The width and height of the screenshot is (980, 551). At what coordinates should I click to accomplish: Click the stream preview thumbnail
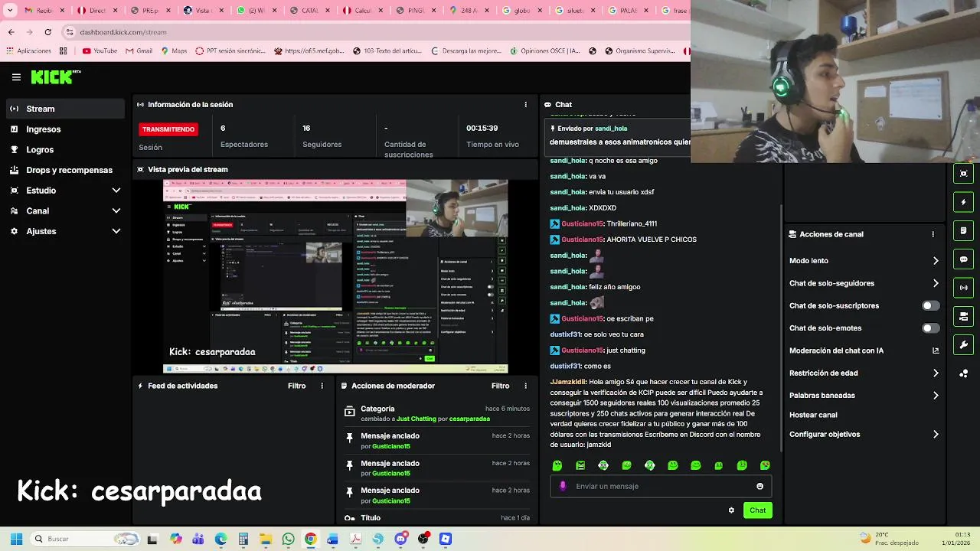coord(335,276)
